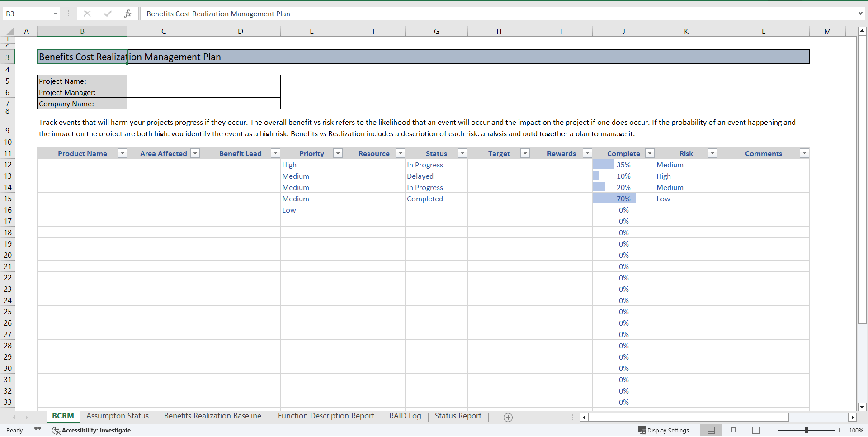This screenshot has height=437, width=868.
Task: Open the Priority column filter dropdown
Action: click(x=338, y=153)
